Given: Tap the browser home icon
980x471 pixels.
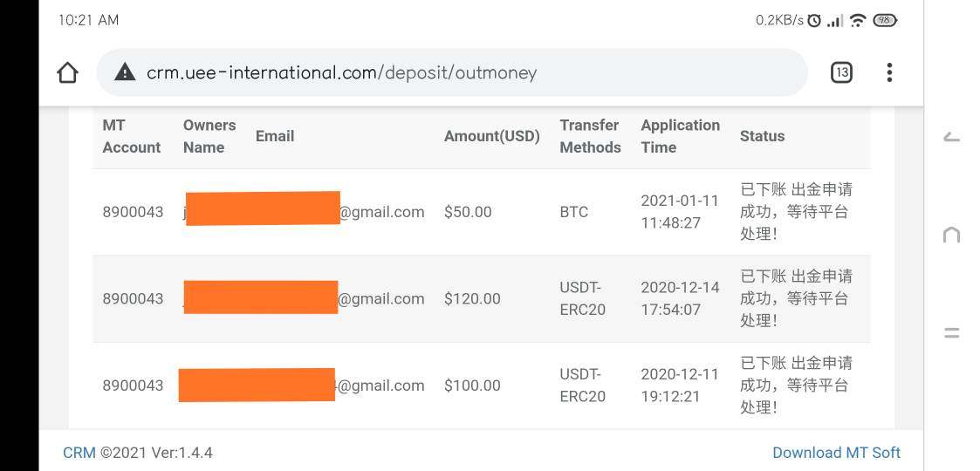Looking at the screenshot, I should 68,72.
